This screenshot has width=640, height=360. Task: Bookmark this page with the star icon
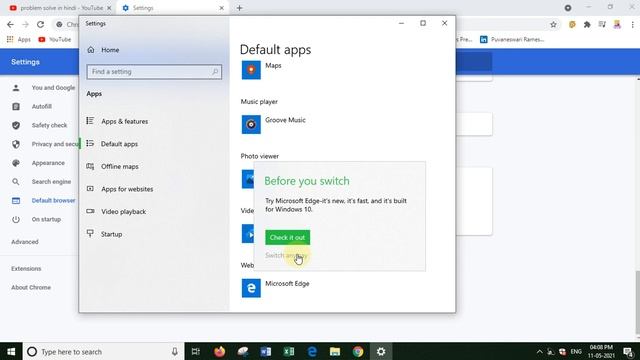[x=553, y=24]
